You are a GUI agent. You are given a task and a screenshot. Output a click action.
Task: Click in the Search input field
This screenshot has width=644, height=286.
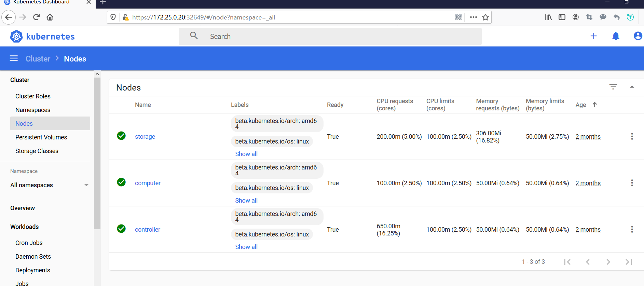330,36
